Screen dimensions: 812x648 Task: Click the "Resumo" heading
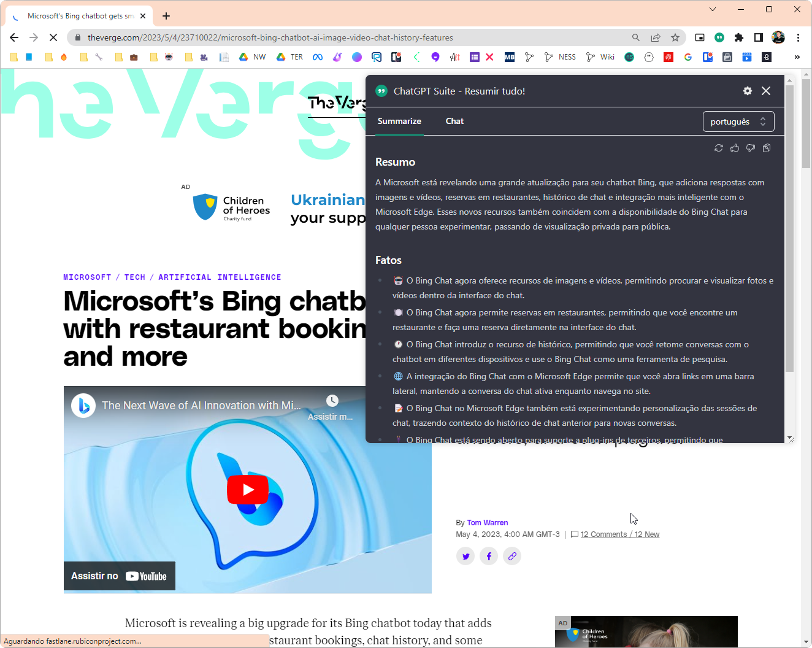pyautogui.click(x=395, y=162)
